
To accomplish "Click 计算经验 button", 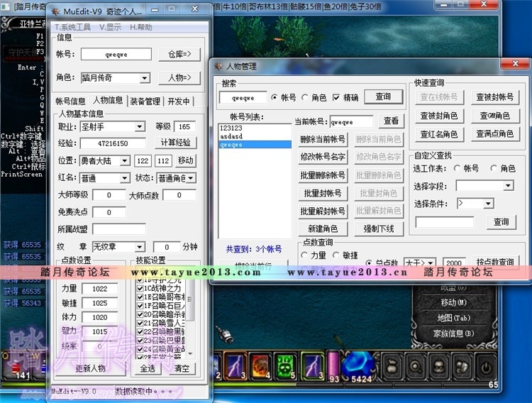I will tap(175, 143).
